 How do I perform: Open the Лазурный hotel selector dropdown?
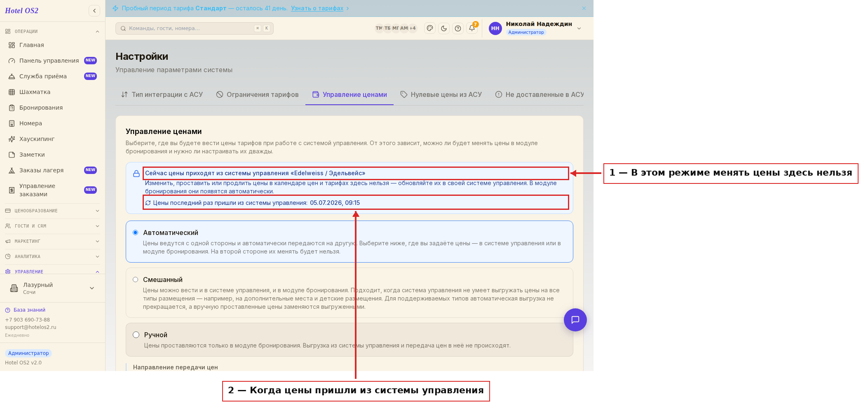(52, 288)
